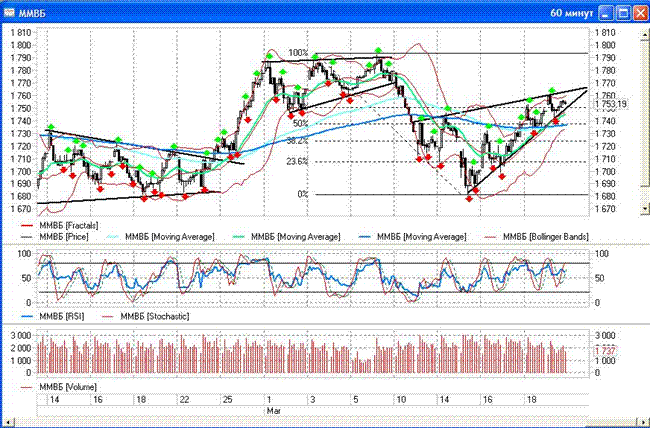Minimize the ММВБ chart window
Image resolution: width=650 pixels, height=428 pixels.
coord(606,13)
